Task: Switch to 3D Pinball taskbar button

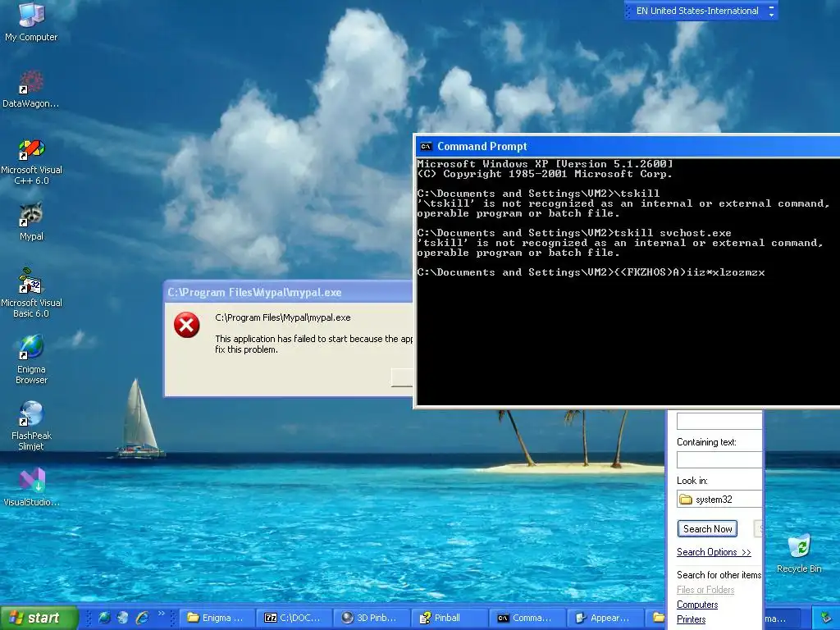Action: coord(372,618)
